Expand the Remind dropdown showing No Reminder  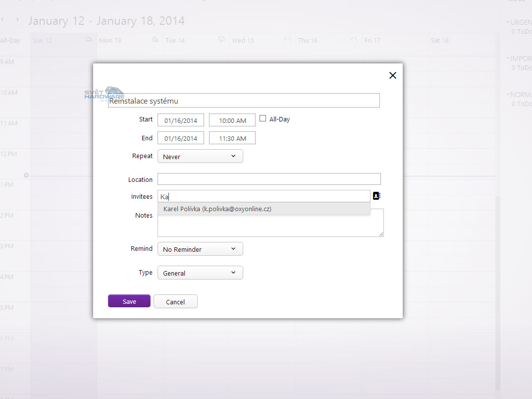click(200, 249)
